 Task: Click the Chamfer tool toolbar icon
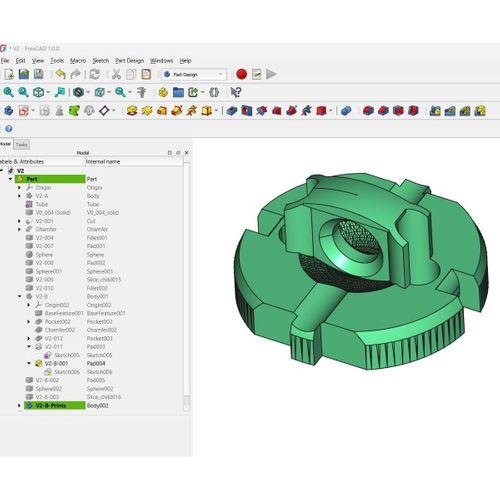coord(383,111)
